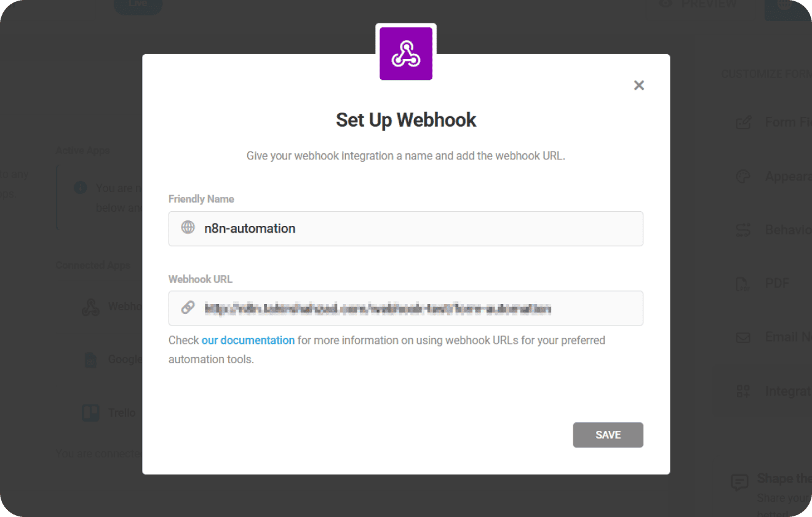Click the purple webhook logo above the dialog
This screenshot has height=517, width=812.
coord(406,53)
